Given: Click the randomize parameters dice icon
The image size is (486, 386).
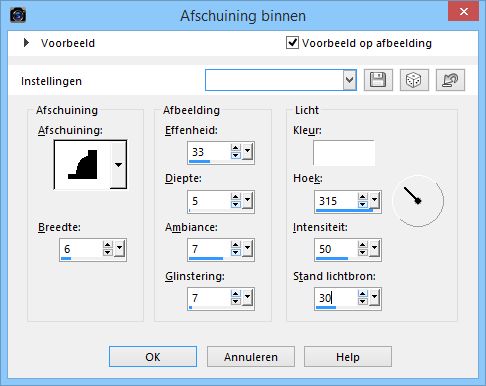Looking at the screenshot, I should tap(414, 80).
